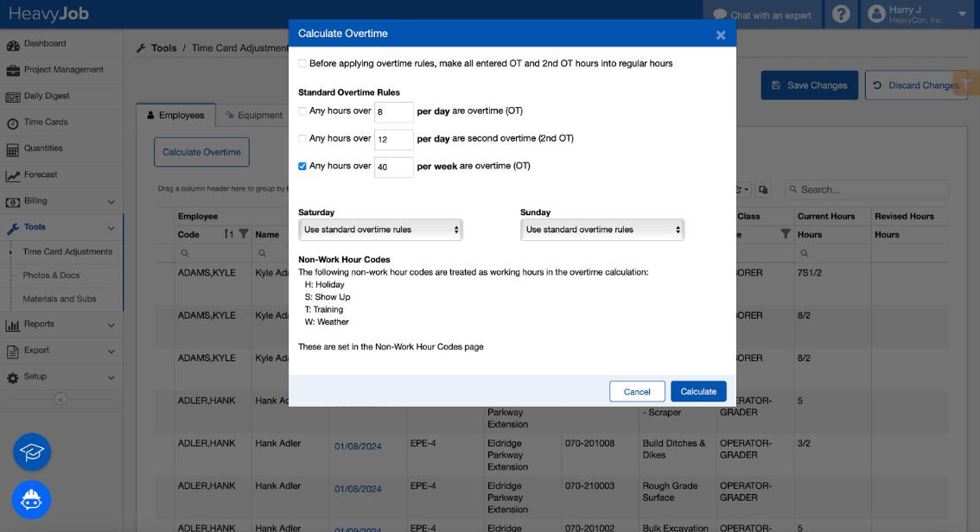Close the Calculate Overtime dialog
The height and width of the screenshot is (532, 980).
pos(721,35)
